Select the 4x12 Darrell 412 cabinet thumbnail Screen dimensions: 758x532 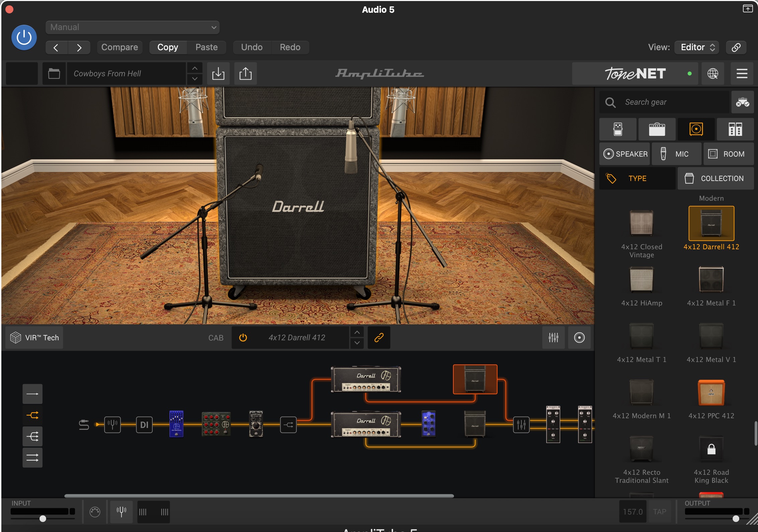point(711,224)
